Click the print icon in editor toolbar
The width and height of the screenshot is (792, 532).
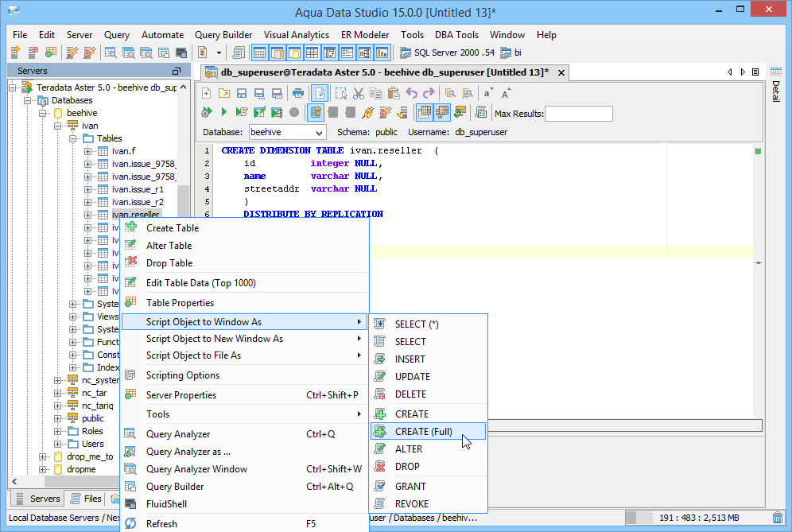(298, 94)
